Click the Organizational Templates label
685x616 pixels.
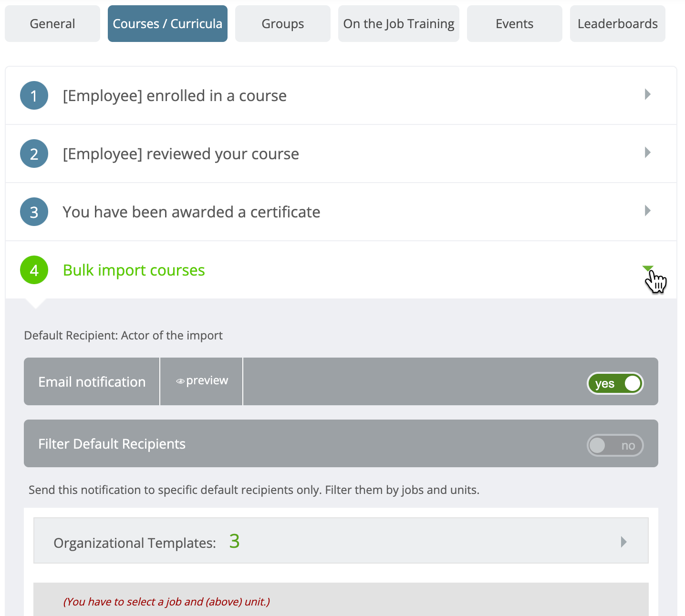[135, 543]
